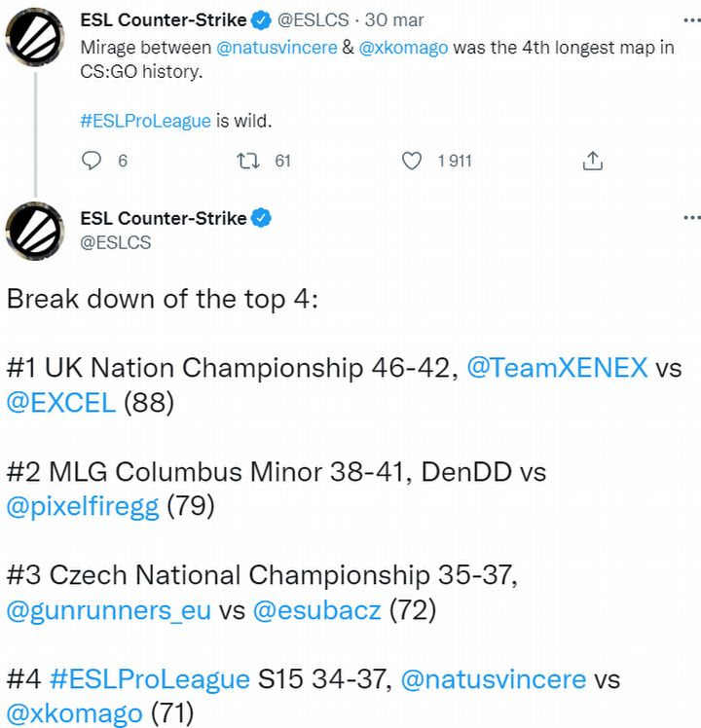Visit the @EXCEL mention link
This screenshot has height=728, width=701.
click(60, 403)
